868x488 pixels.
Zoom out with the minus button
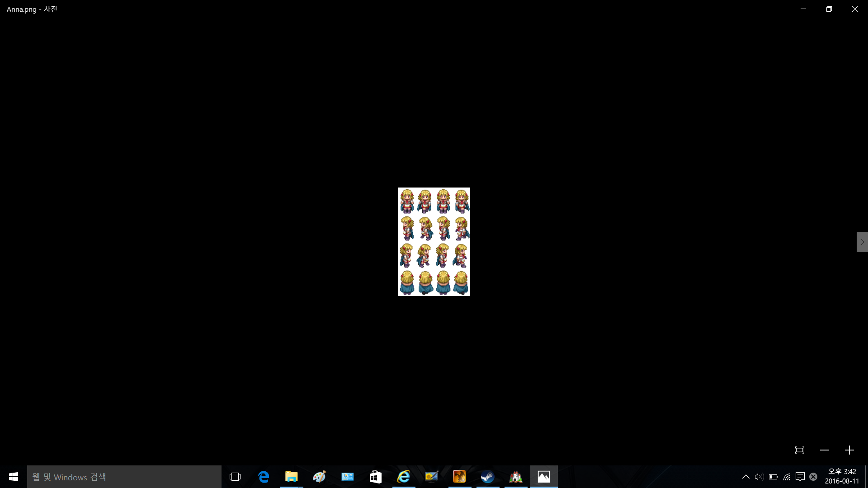(825, 450)
